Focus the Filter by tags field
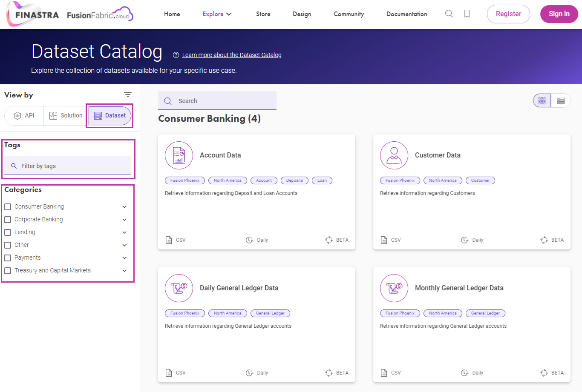 [68, 166]
